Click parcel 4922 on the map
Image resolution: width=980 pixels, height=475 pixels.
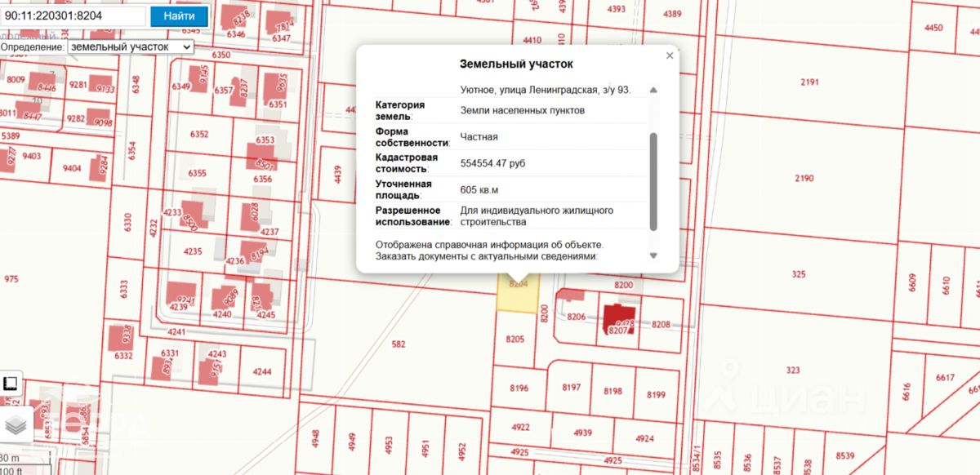pyautogui.click(x=520, y=427)
